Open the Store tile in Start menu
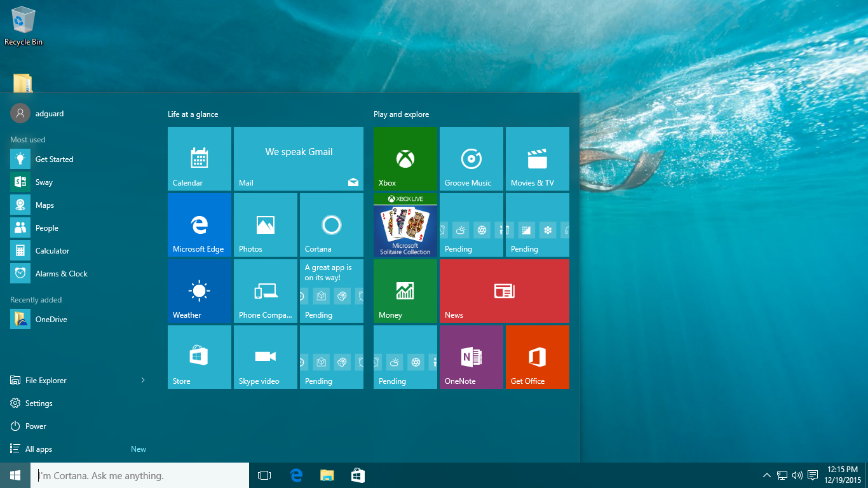 [x=200, y=357]
